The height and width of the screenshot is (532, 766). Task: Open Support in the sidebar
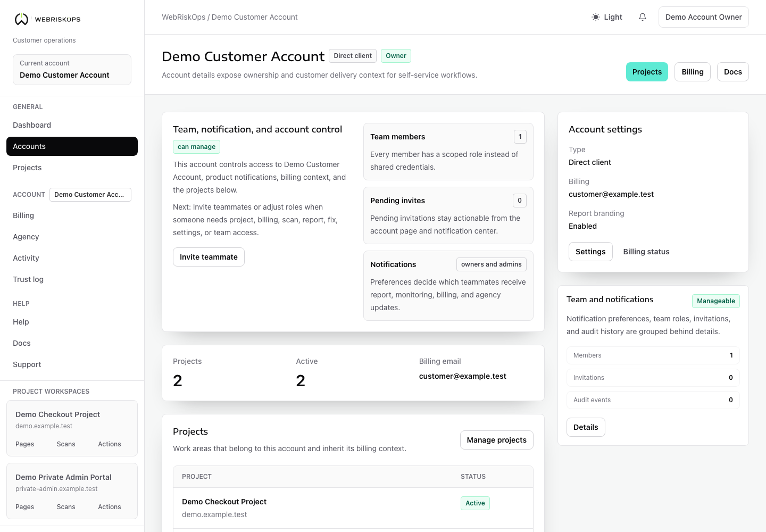(x=72, y=364)
